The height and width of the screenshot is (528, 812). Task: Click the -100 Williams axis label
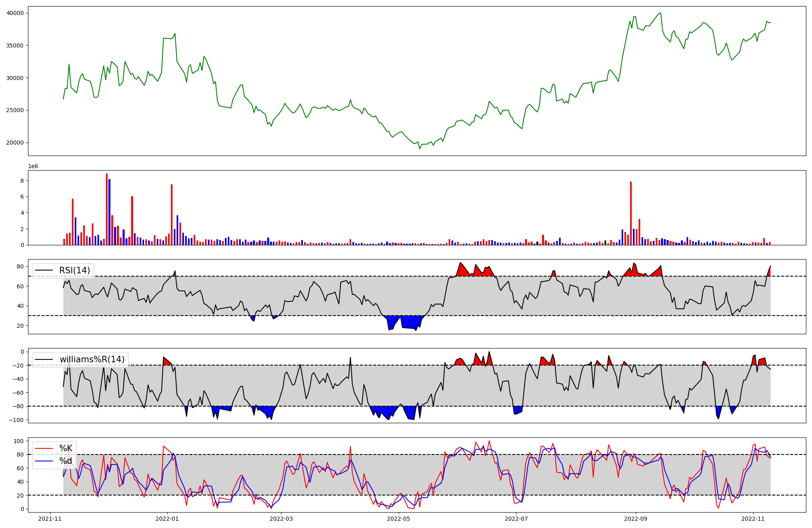(x=16, y=420)
